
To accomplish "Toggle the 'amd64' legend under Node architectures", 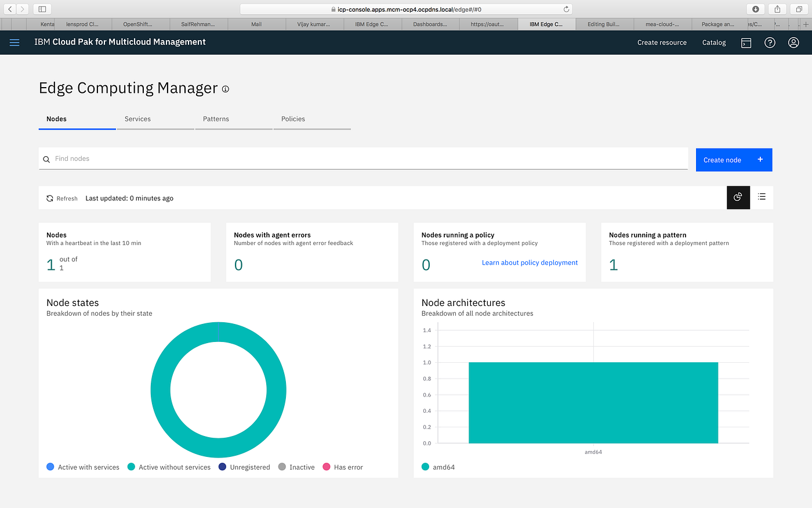I will [x=438, y=467].
